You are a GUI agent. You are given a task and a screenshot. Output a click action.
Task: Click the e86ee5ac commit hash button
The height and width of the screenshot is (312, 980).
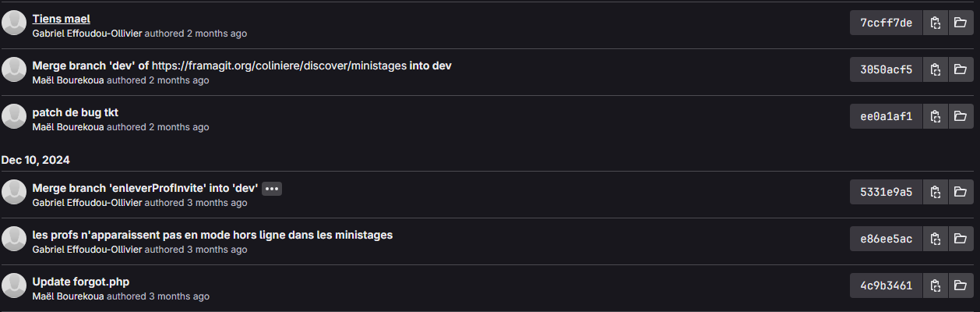tap(886, 238)
